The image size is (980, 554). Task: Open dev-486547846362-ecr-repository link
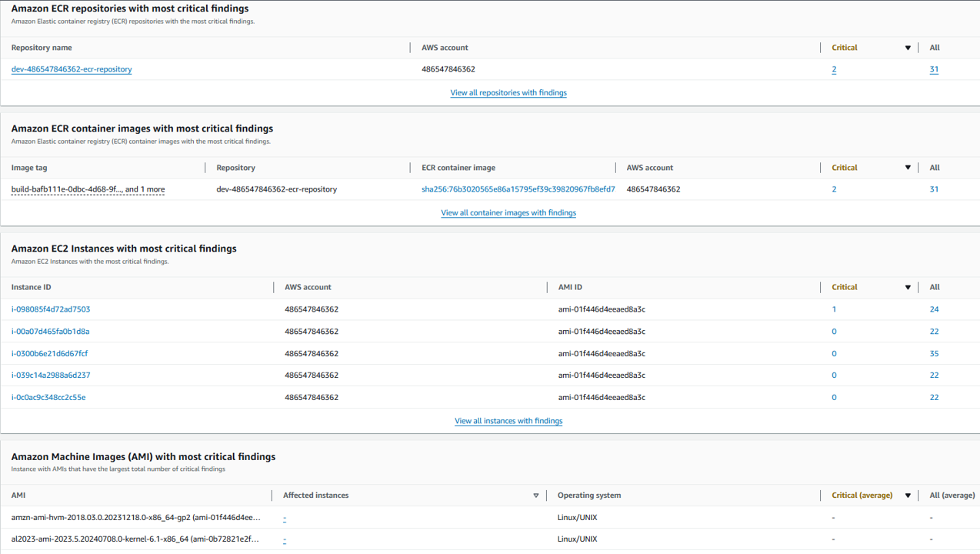pos(72,69)
